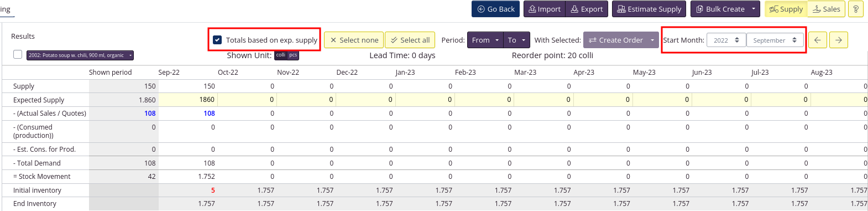Set shown unit to pcs
868x211 pixels.
coord(293,55)
